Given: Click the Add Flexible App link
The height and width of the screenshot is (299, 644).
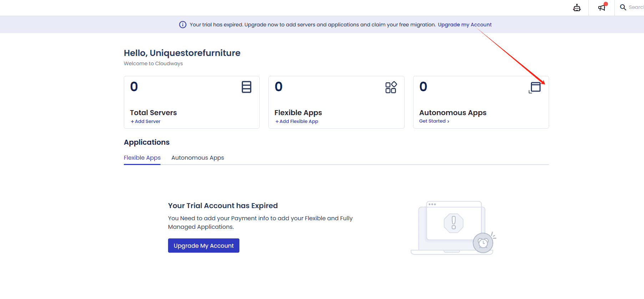Looking at the screenshot, I should click(297, 122).
